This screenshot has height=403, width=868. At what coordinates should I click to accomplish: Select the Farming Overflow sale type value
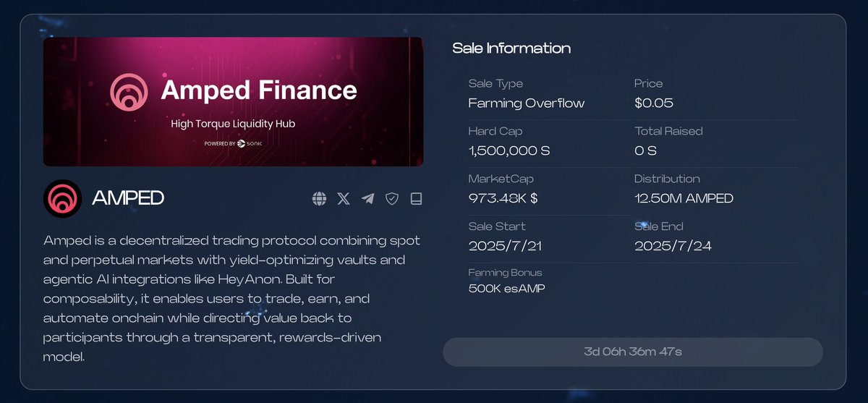click(x=527, y=103)
